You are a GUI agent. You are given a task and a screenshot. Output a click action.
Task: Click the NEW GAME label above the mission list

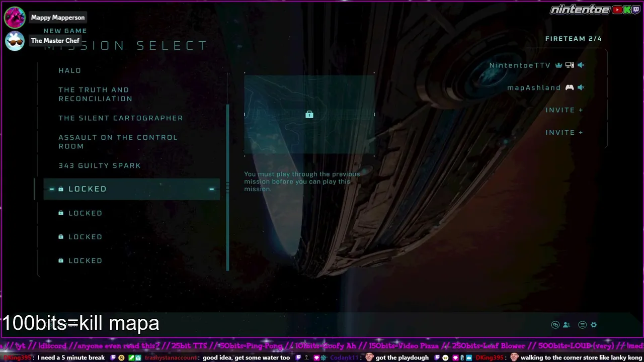click(65, 31)
